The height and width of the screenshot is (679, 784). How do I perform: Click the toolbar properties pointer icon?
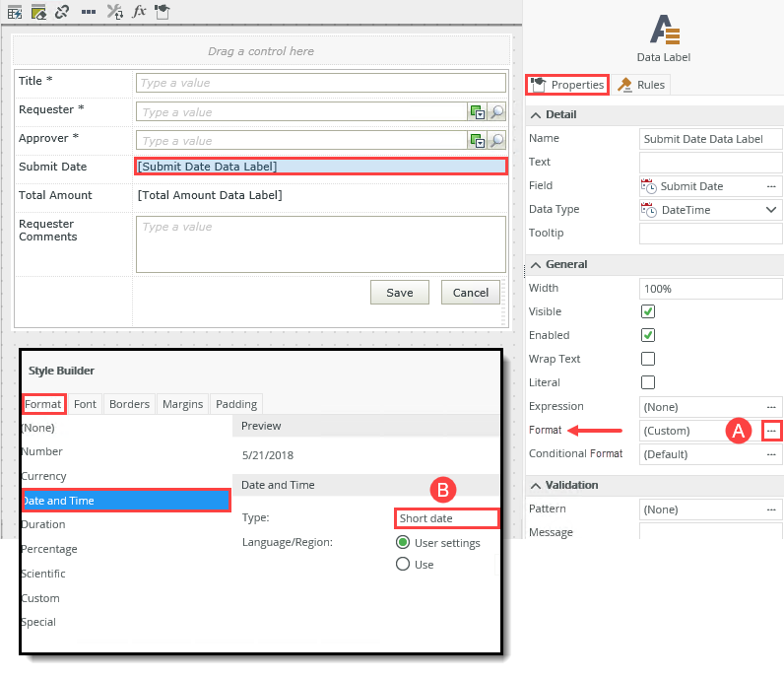(162, 12)
